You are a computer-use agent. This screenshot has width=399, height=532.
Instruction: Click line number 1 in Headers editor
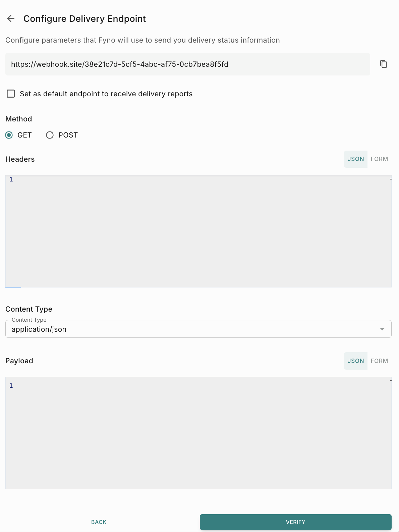tap(11, 179)
